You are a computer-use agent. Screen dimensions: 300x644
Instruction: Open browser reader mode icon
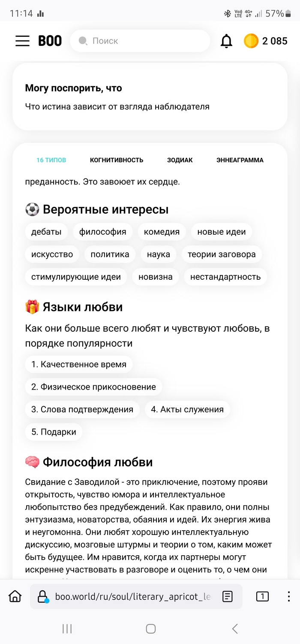tap(228, 596)
